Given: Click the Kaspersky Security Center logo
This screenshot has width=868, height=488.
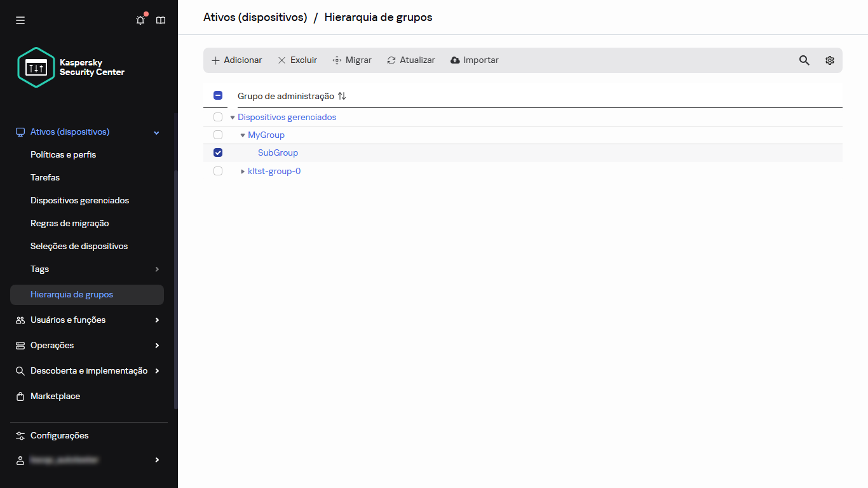Looking at the screenshot, I should coord(36,67).
